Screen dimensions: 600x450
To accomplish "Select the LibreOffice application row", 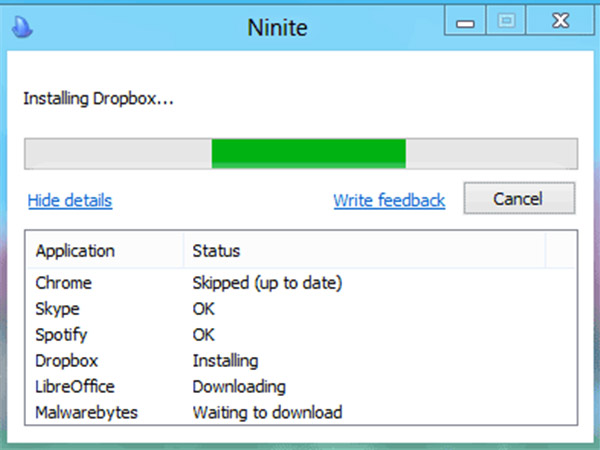I will tap(75, 386).
